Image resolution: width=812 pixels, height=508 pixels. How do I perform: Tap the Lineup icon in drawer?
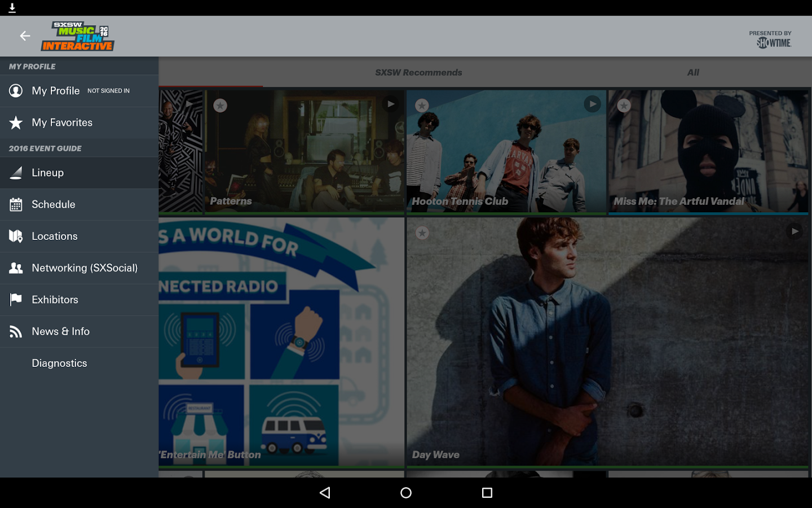coord(16,173)
